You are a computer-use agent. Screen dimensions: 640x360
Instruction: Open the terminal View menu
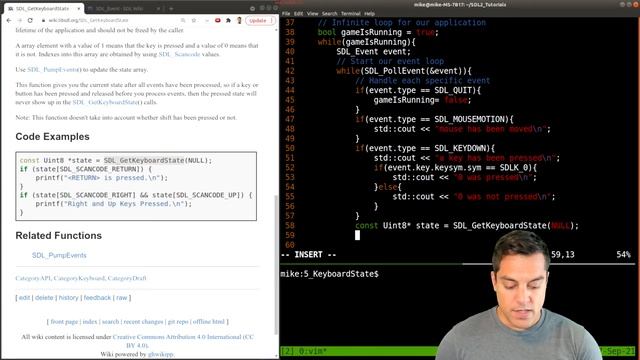click(x=312, y=13)
